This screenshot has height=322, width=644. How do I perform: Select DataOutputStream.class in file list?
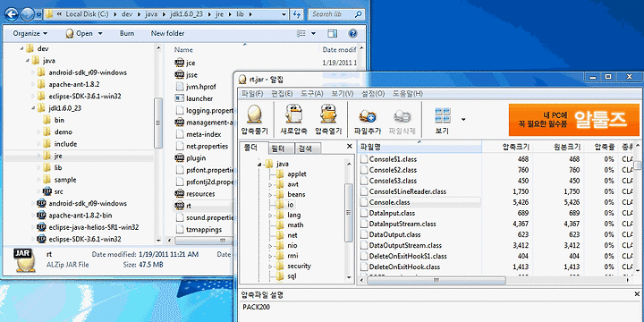pyautogui.click(x=405, y=245)
